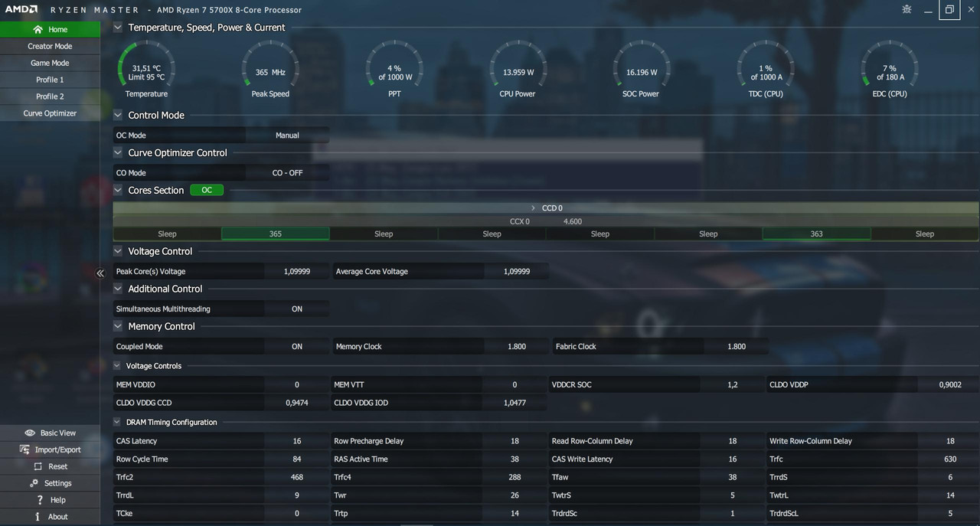Click the Temperature gauge dial
The height and width of the screenshot is (526, 980).
click(x=146, y=64)
